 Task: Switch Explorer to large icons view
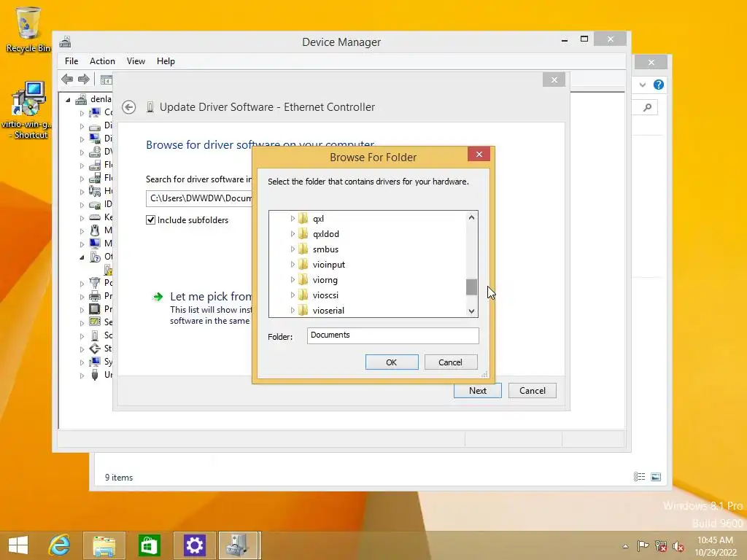(x=656, y=477)
